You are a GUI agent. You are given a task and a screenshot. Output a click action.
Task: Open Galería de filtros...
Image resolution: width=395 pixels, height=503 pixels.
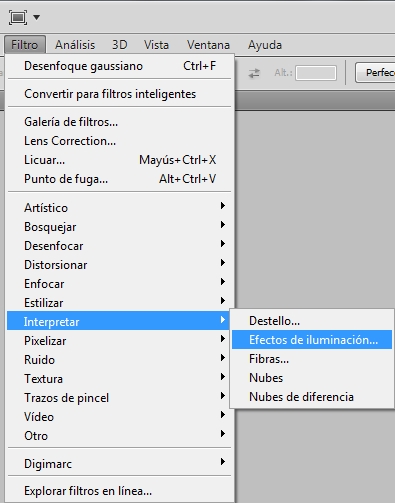click(x=119, y=122)
